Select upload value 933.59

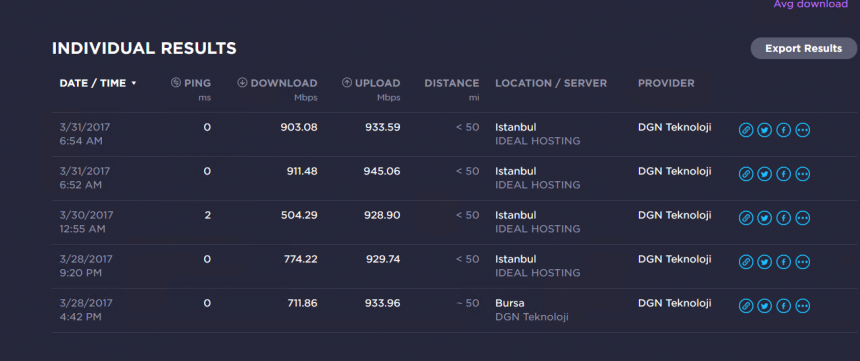[x=383, y=127]
